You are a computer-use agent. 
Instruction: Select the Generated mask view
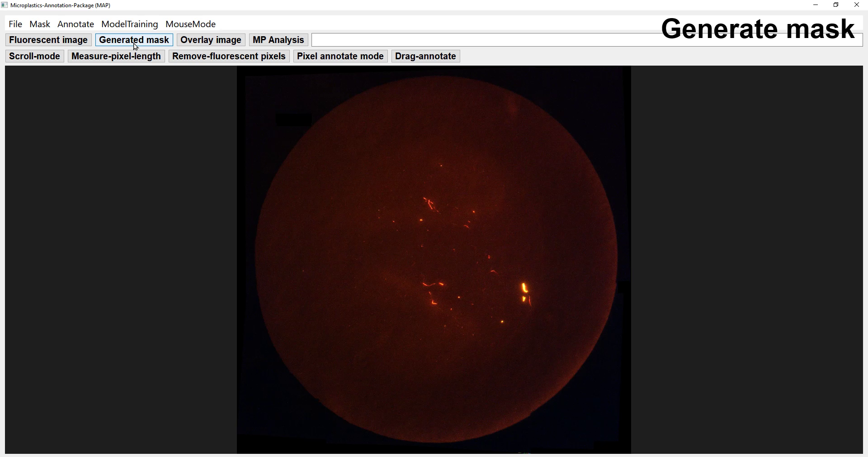point(134,40)
